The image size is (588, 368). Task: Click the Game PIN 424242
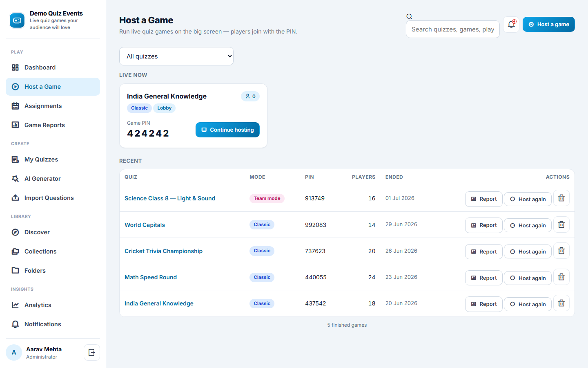(x=148, y=133)
